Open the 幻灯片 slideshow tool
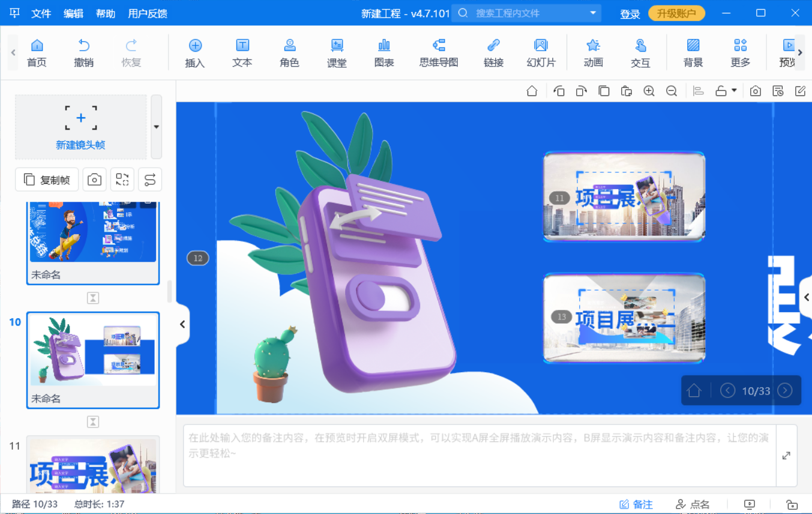Screen dimensions: 812x514 click(541, 53)
